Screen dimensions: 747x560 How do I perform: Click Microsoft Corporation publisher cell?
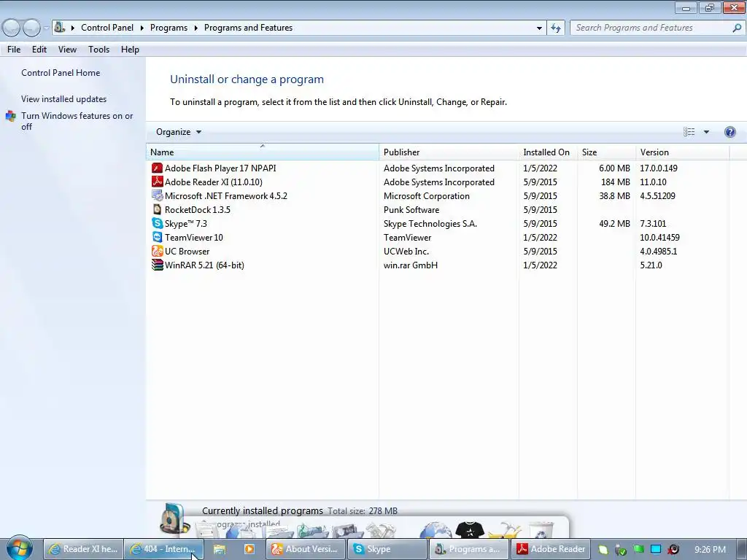(426, 195)
